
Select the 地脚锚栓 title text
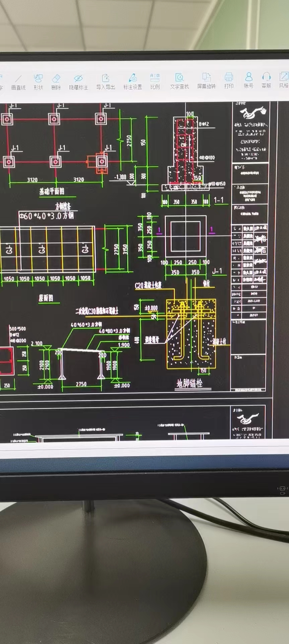tap(190, 383)
